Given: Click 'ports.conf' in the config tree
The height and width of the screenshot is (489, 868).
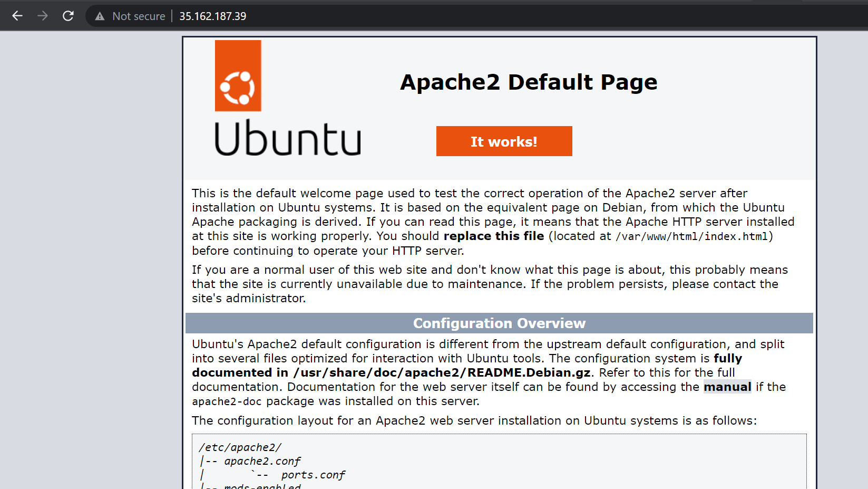Looking at the screenshot, I should point(313,475).
